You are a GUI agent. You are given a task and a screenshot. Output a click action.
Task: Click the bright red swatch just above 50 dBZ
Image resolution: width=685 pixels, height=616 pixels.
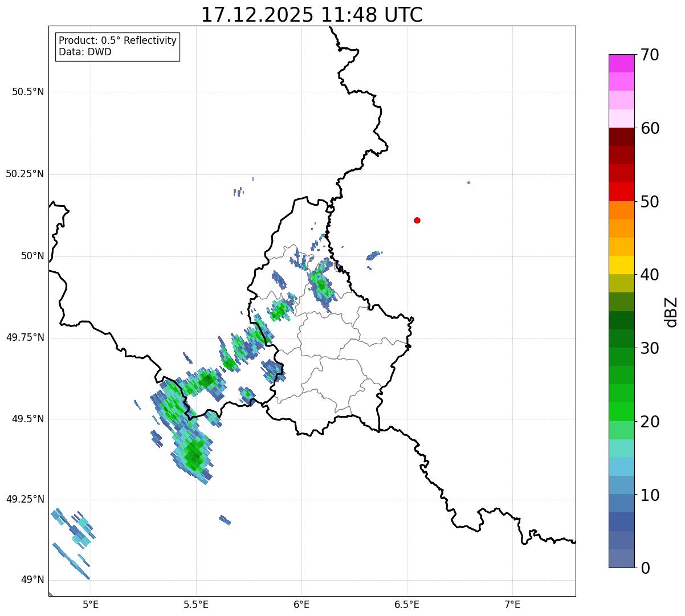click(621, 192)
